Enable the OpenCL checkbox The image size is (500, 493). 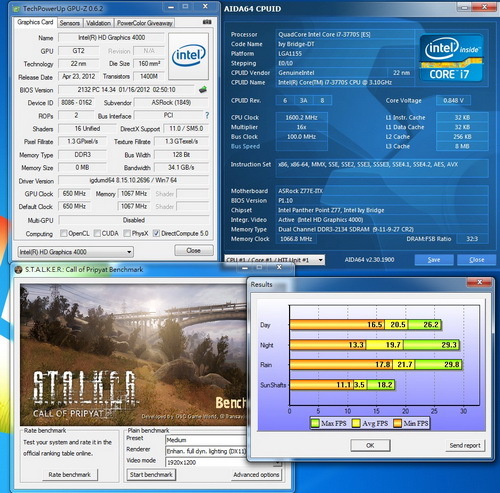click(63, 233)
